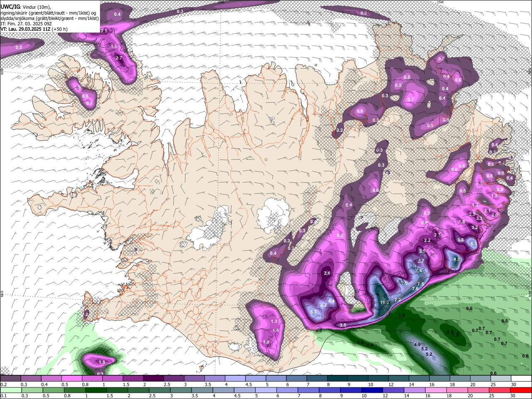The height and width of the screenshot is (399, 532).
Task: Click the navy swatch between 10 and 12 in the rain legend
Action: [x=372, y=390]
